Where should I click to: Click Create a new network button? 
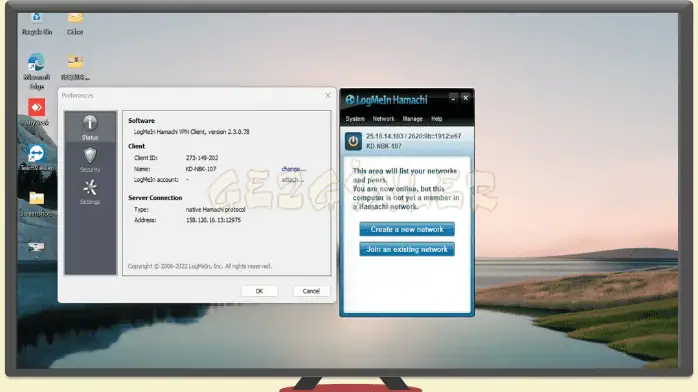[x=407, y=229]
